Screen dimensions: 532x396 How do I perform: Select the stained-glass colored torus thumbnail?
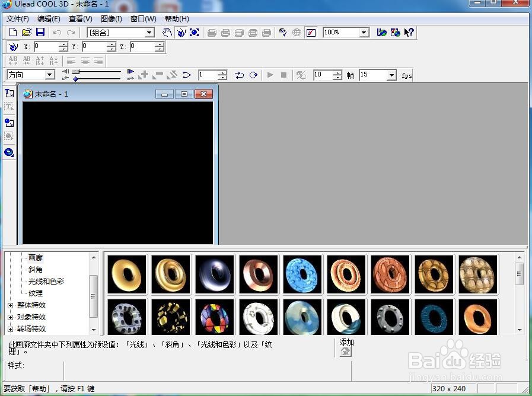[x=215, y=318]
